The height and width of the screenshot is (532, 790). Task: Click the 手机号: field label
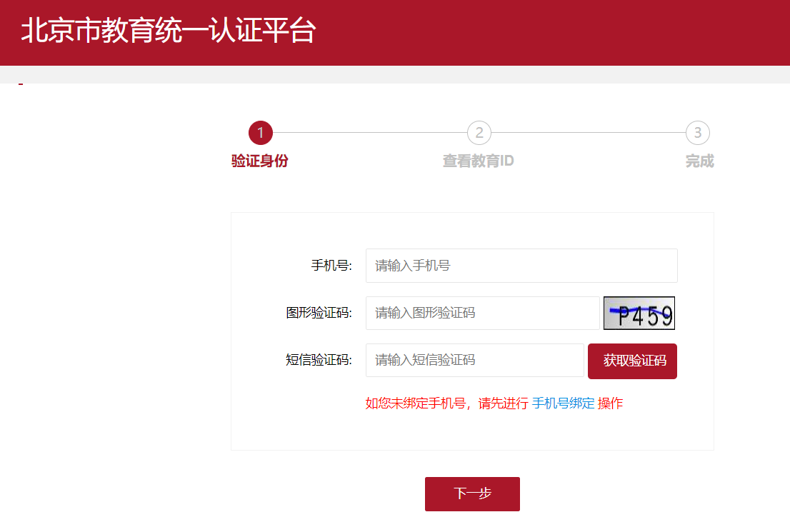[x=331, y=266]
